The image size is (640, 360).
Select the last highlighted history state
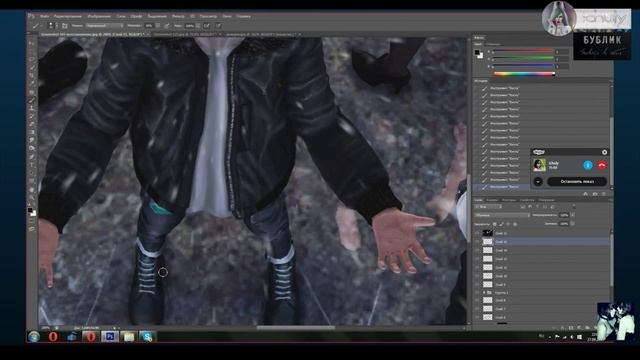(502, 187)
